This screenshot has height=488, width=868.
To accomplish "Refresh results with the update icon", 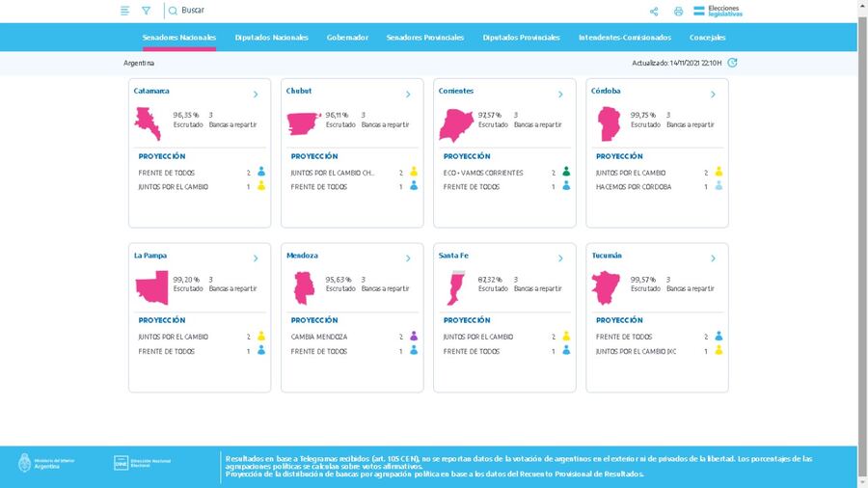I will (x=732, y=63).
